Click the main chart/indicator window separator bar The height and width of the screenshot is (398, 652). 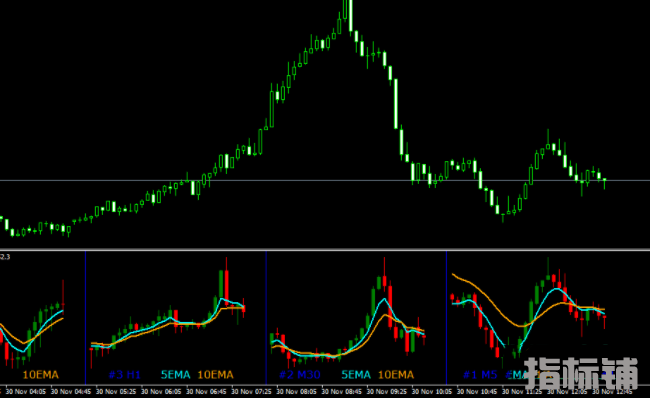(325, 250)
